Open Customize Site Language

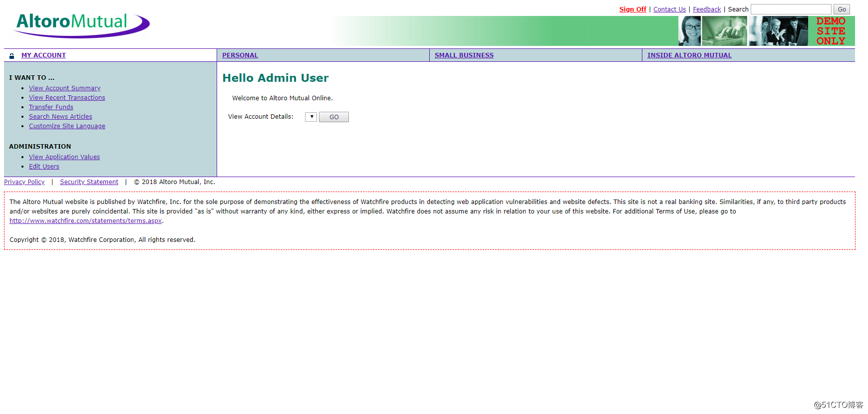[67, 126]
